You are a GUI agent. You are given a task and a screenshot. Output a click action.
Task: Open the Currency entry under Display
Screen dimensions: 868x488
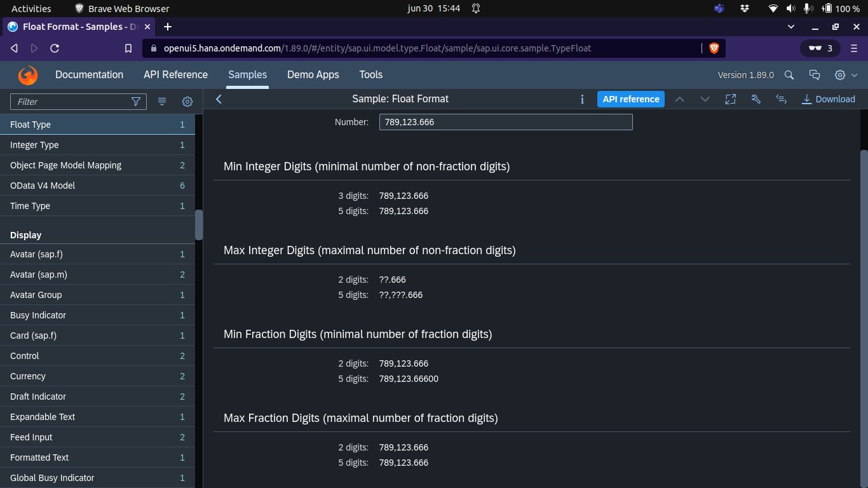tap(95, 376)
